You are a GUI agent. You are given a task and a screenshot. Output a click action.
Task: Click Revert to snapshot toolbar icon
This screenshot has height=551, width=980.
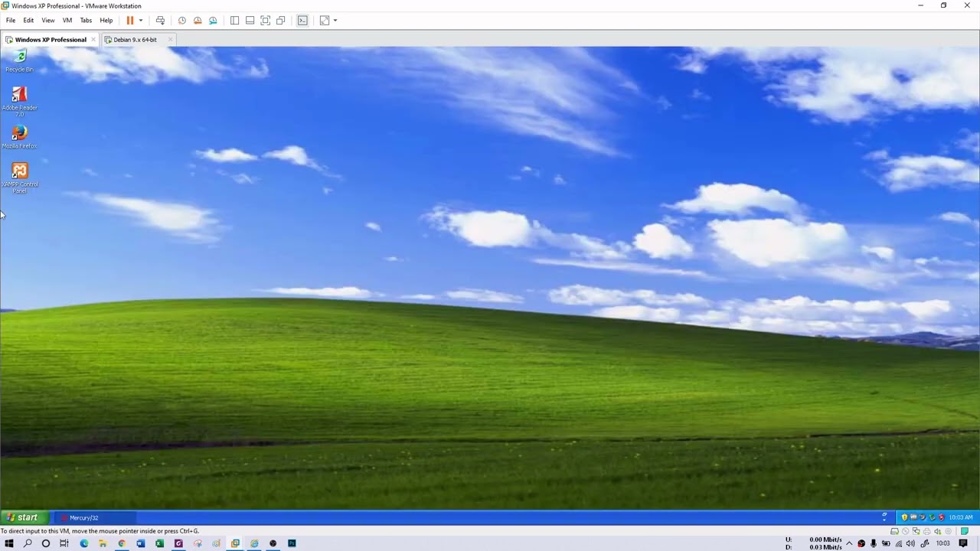click(198, 21)
